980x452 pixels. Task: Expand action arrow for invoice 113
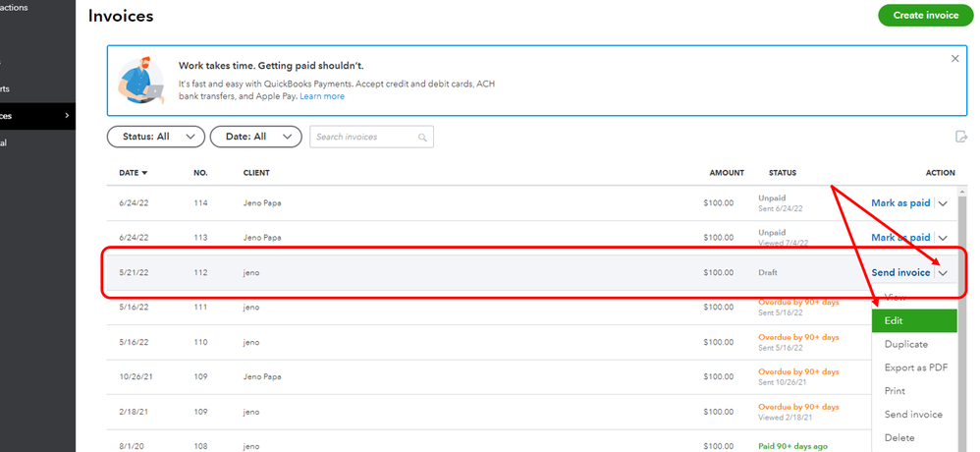tap(944, 238)
